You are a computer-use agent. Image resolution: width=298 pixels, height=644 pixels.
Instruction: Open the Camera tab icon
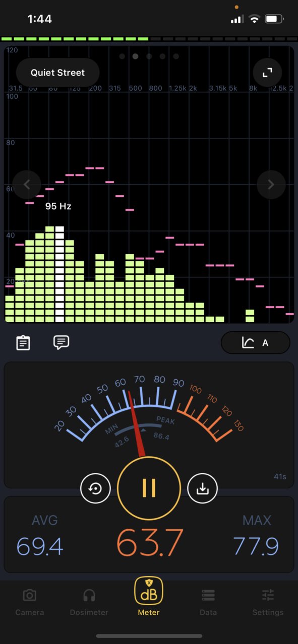click(x=30, y=603)
